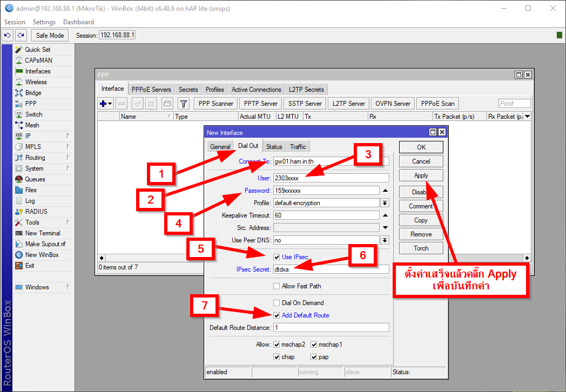Screen dimensions: 566x392
Task: Click the Find search box in PPP
Action: (514, 104)
